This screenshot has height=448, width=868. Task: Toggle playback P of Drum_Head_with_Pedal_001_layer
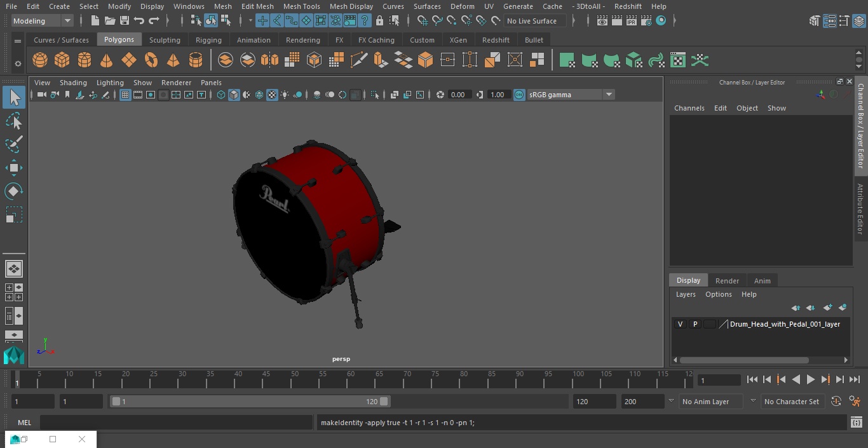695,324
